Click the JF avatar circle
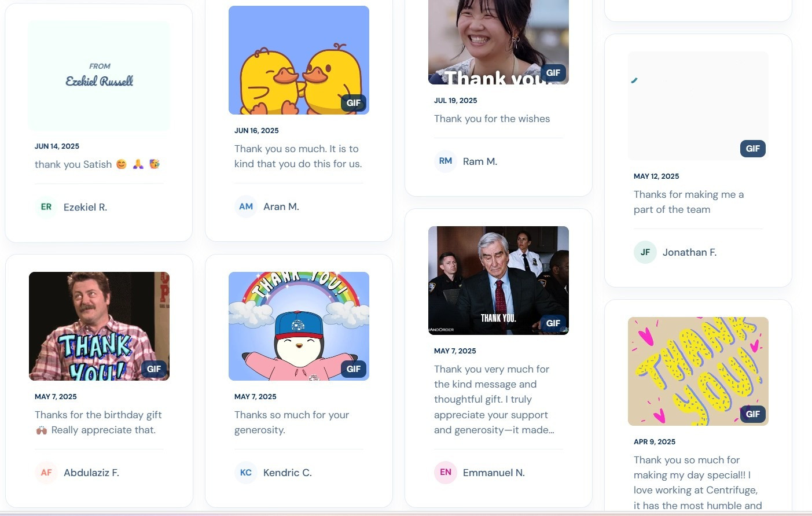Image resolution: width=812 pixels, height=516 pixels. [x=645, y=252]
